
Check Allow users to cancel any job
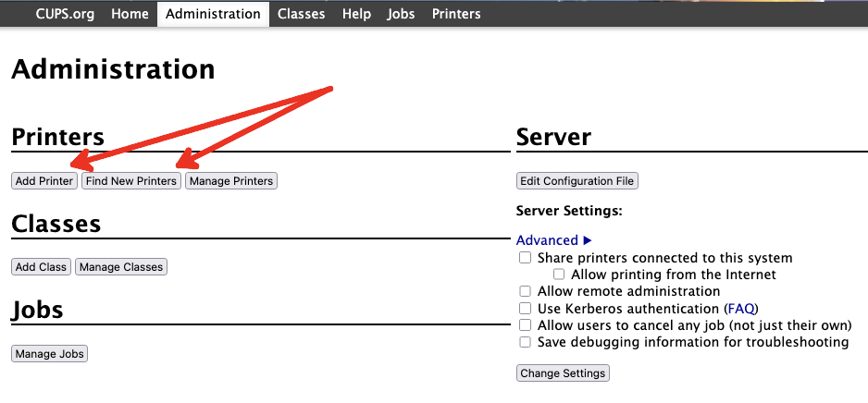pos(526,325)
